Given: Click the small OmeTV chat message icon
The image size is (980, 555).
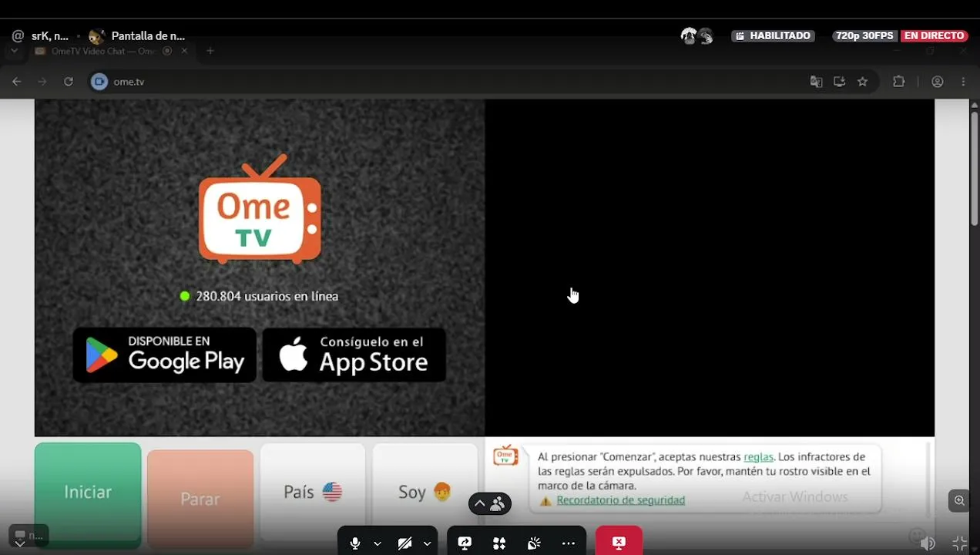Looking at the screenshot, I should point(505,455).
